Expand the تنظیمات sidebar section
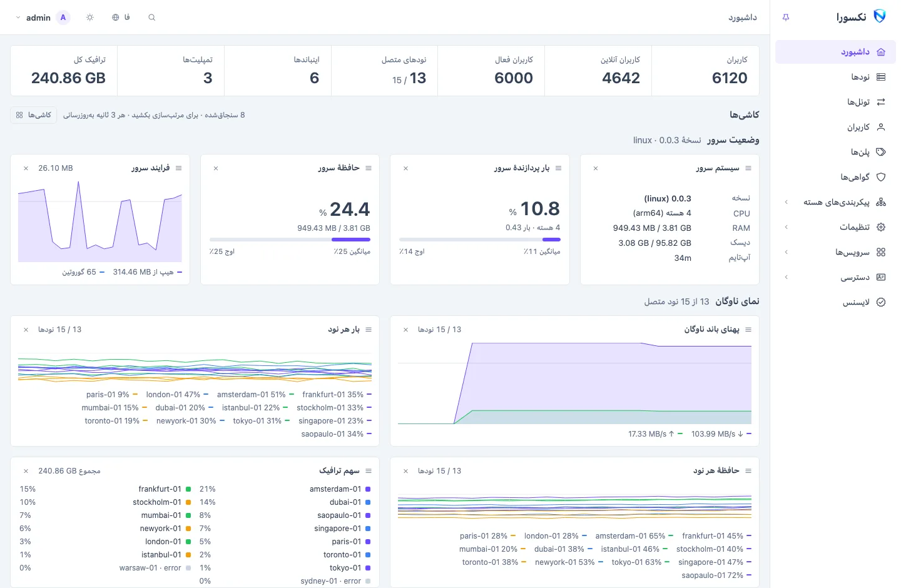 (835, 227)
